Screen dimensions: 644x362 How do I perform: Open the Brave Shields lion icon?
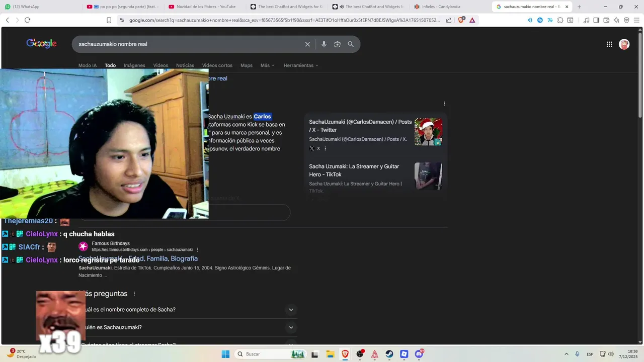pyautogui.click(x=461, y=20)
